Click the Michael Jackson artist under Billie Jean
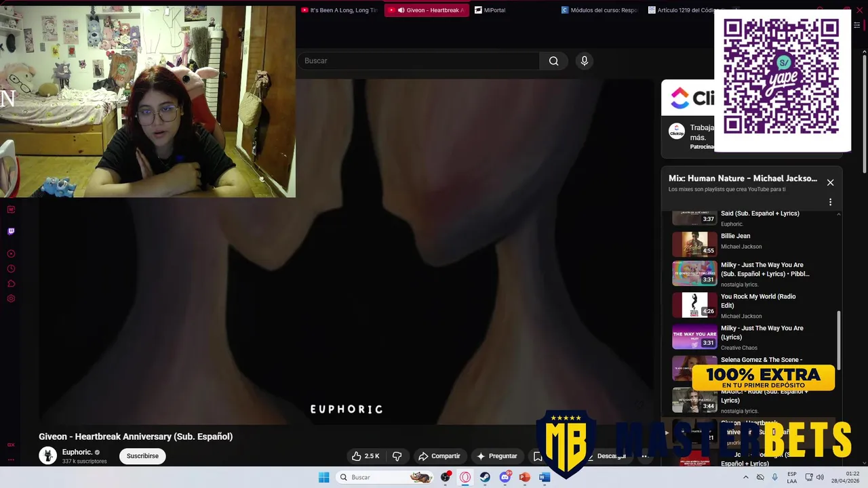The height and width of the screenshot is (488, 868). [741, 247]
